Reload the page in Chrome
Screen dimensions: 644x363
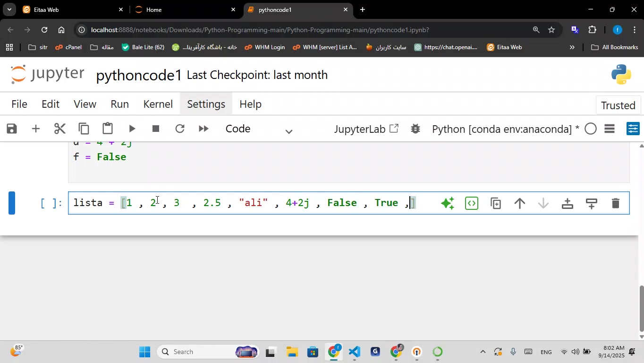click(44, 30)
